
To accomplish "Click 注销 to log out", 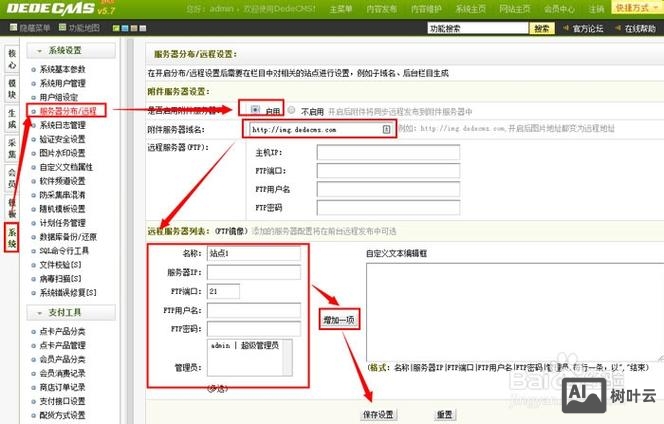I will click(596, 9).
